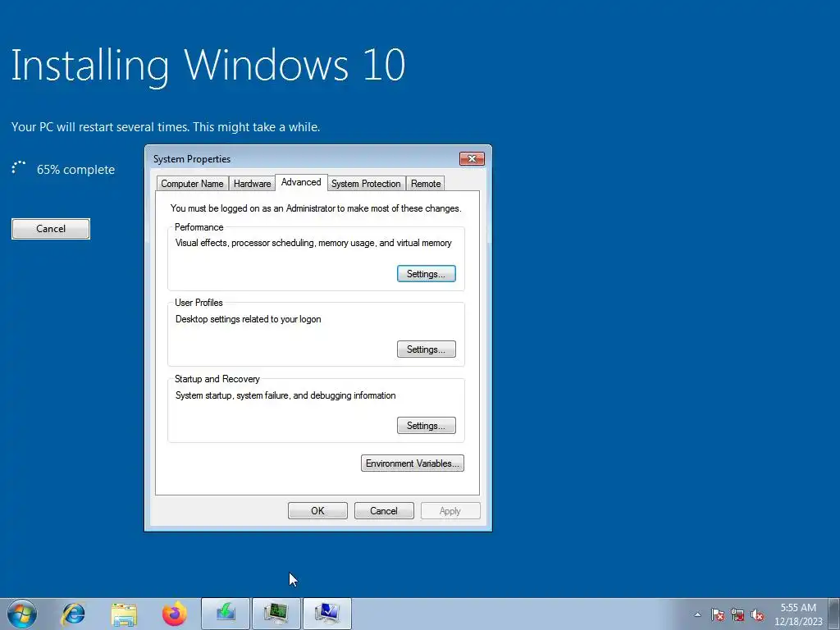Open Windows Explorer folder icon on taskbar
Screen dimensions: 840x630
point(124,614)
